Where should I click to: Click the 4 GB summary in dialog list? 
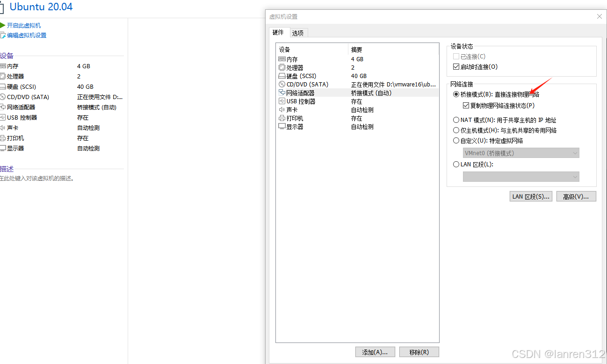pyautogui.click(x=357, y=59)
